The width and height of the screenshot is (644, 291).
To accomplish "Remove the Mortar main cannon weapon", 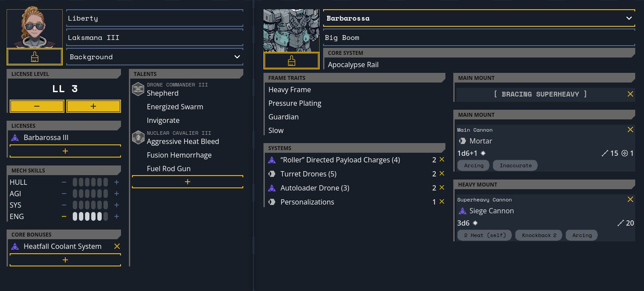I will 630,129.
